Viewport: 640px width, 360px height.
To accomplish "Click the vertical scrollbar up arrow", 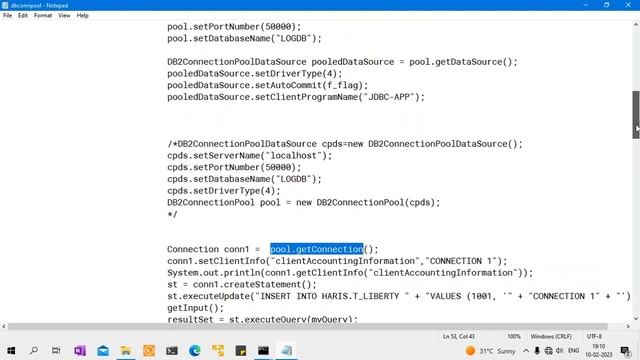I will (x=636, y=25).
